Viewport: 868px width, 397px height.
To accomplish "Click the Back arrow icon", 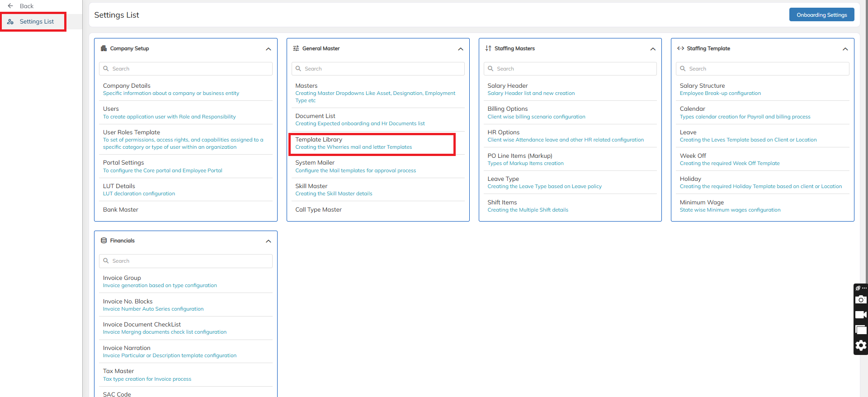I will click(x=10, y=6).
